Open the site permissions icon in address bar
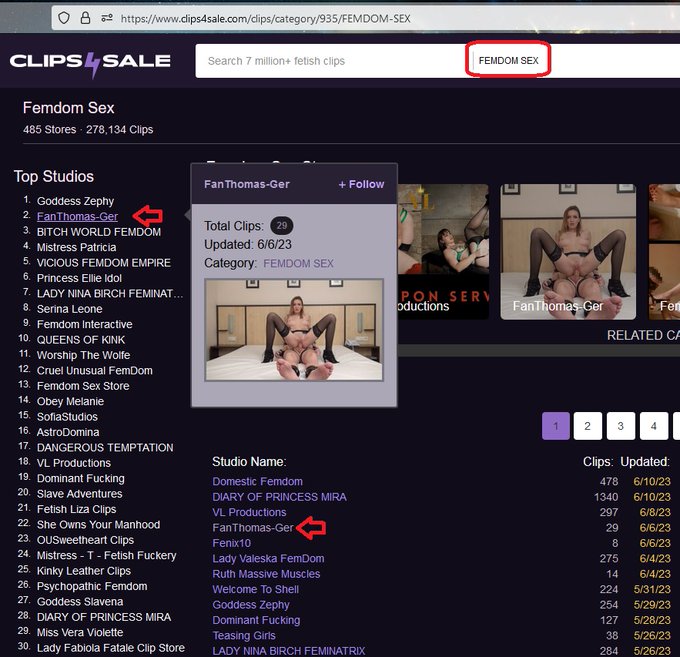This screenshot has height=657, width=680. click(107, 18)
